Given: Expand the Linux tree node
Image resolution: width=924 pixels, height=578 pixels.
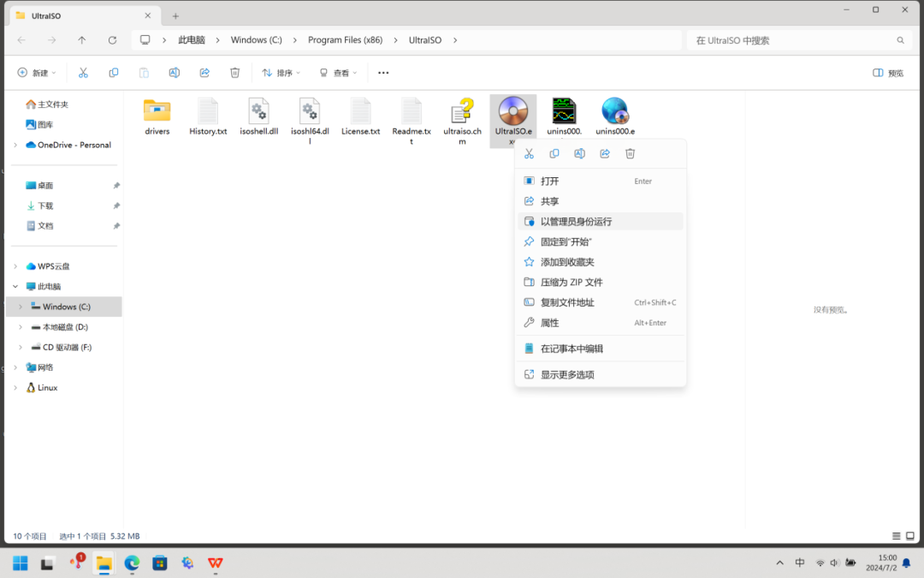Looking at the screenshot, I should click(x=15, y=388).
